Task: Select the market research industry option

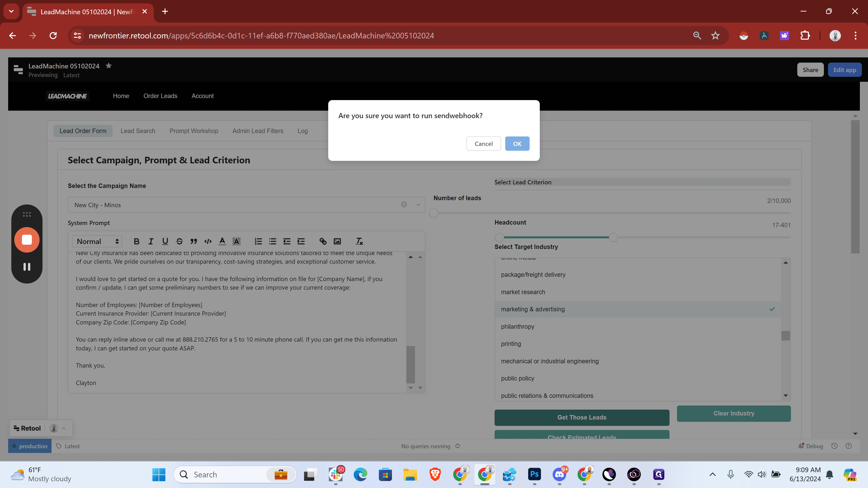Action: (637, 292)
